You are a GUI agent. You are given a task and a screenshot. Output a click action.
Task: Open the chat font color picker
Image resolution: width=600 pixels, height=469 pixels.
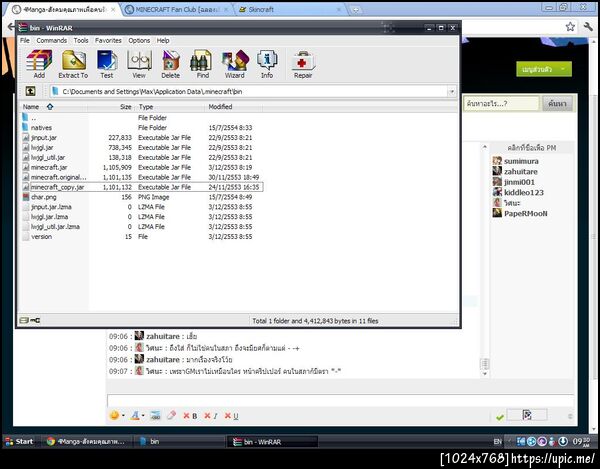137,415
